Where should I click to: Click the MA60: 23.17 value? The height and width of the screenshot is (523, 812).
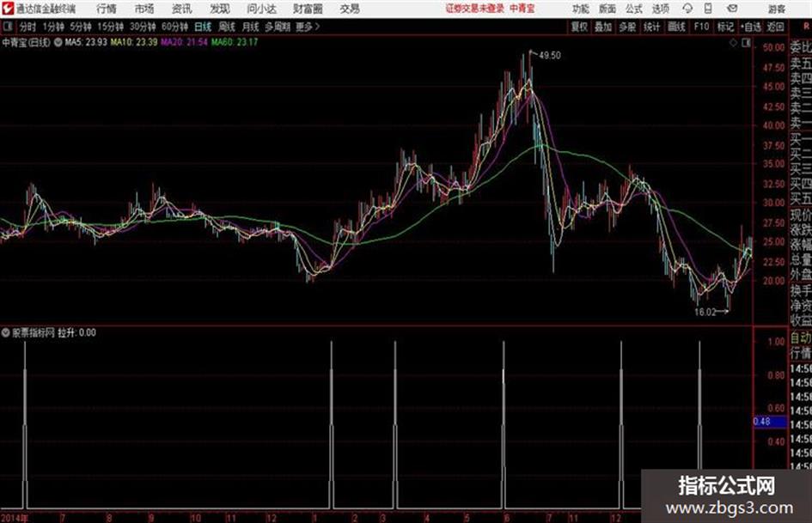(x=235, y=42)
